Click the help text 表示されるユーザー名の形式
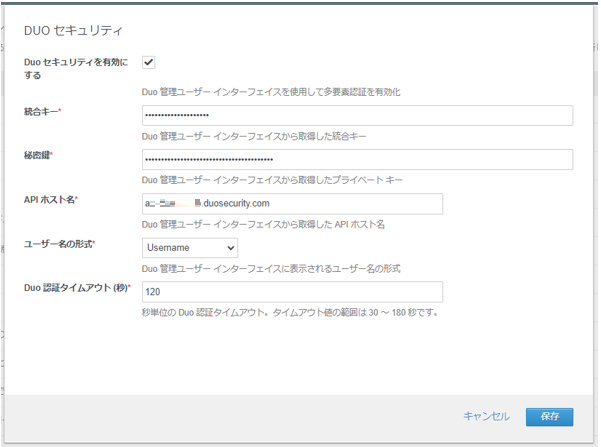Viewport: 601px width, 447px height. coord(271,268)
